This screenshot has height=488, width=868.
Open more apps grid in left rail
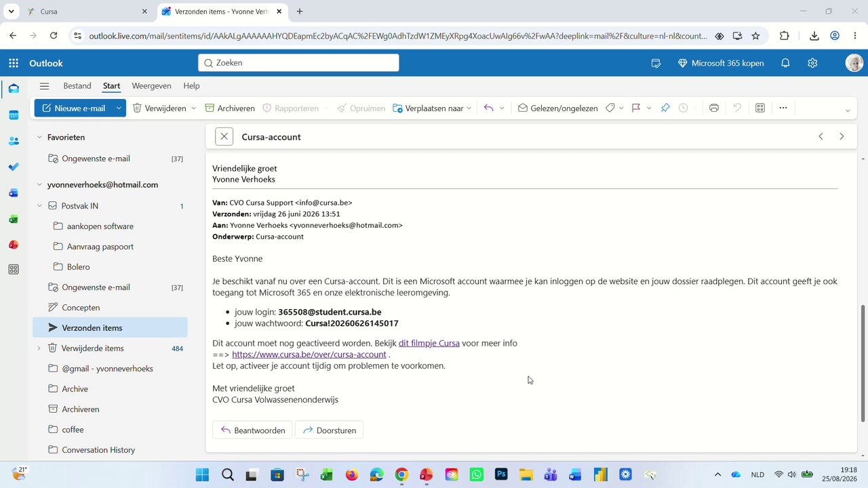(14, 270)
